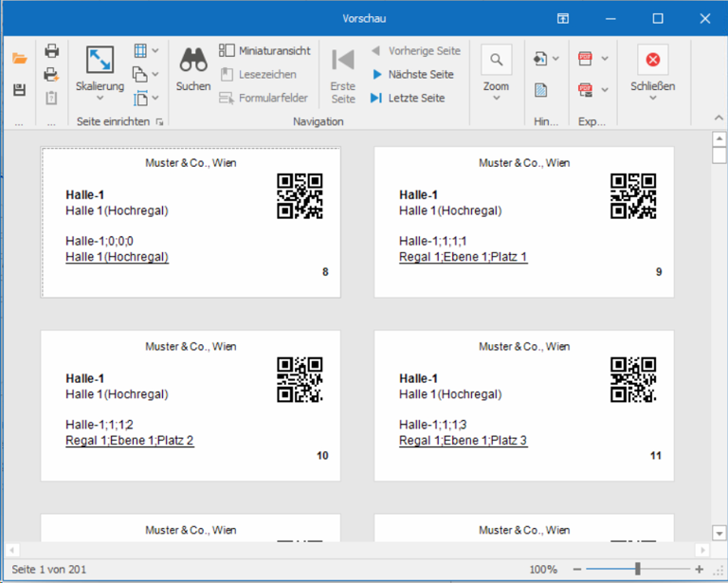
Task: Increase zoom with the plus button
Action: [700, 570]
